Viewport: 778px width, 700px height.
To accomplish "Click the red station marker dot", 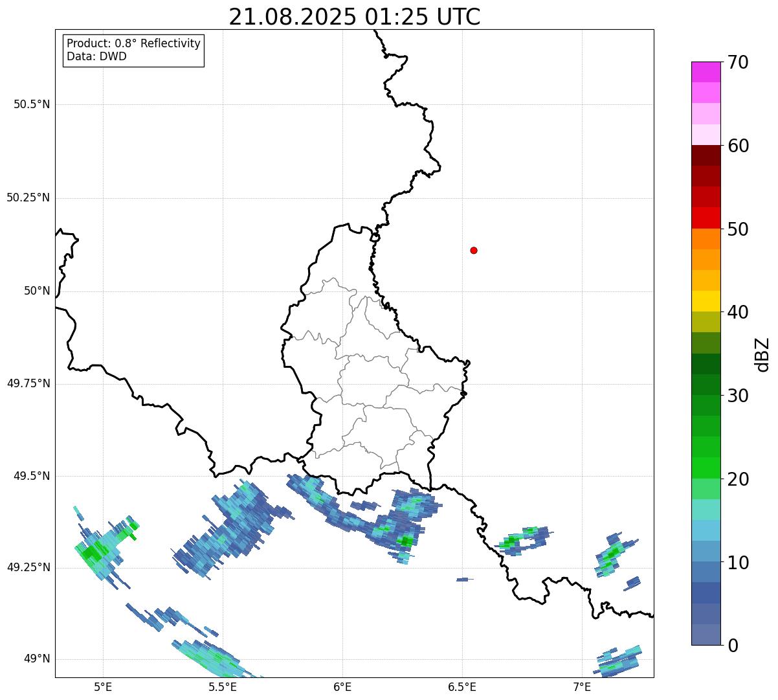I will (474, 250).
